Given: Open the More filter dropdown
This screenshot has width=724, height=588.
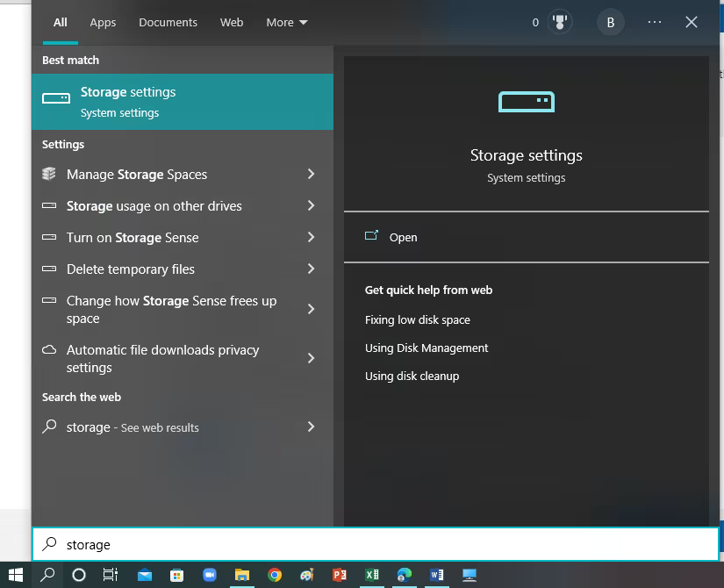Looking at the screenshot, I should pos(286,22).
